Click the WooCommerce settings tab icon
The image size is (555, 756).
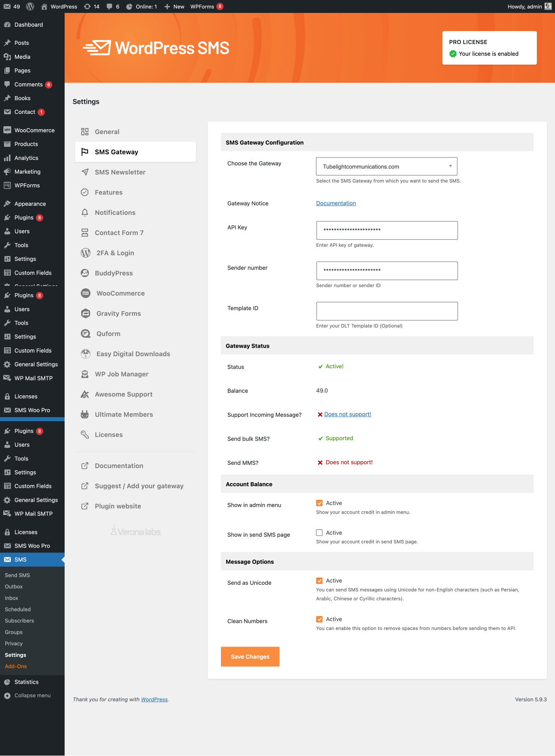(86, 293)
